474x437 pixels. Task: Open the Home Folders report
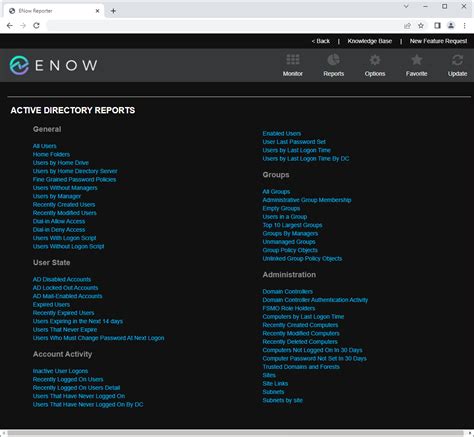[51, 154]
